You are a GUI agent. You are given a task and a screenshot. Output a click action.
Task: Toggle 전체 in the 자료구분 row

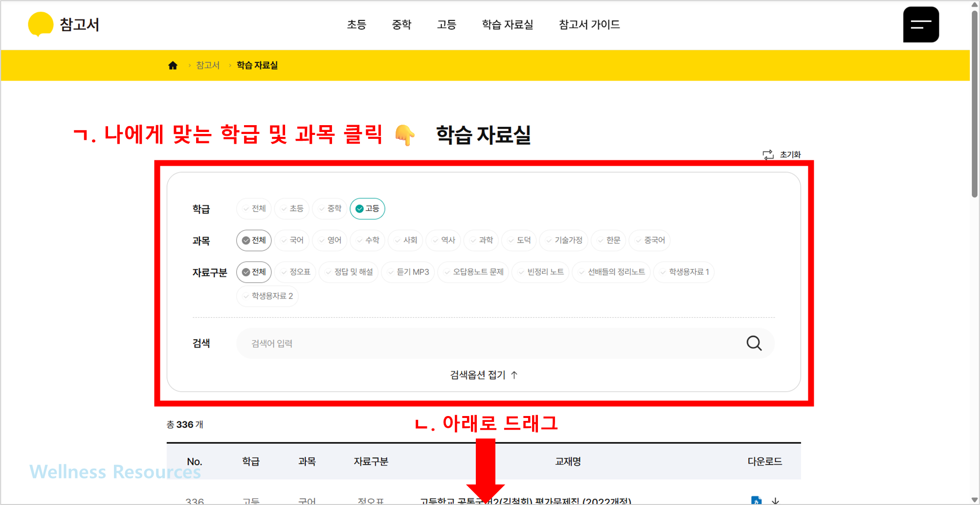point(254,272)
